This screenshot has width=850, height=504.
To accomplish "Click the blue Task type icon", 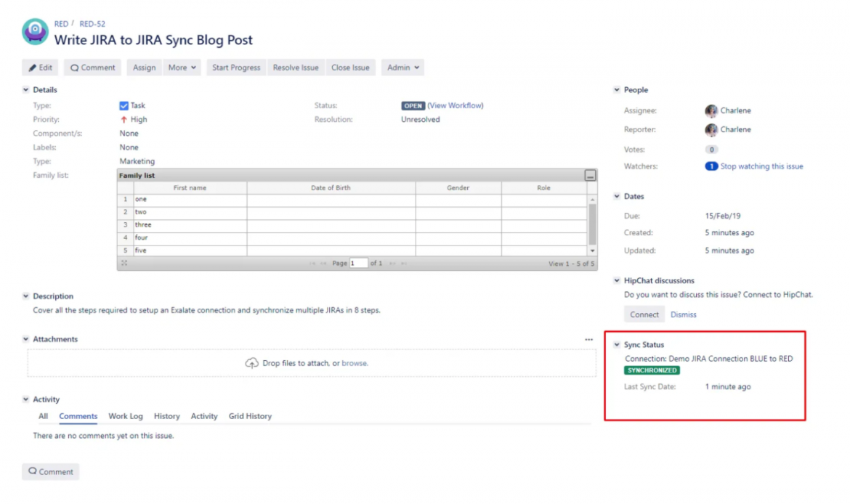I will pos(124,106).
